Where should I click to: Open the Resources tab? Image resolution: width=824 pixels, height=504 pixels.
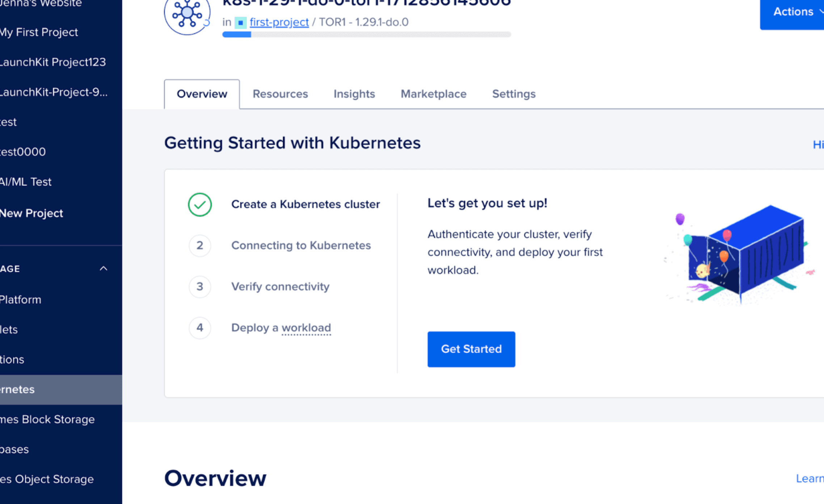[x=280, y=94]
